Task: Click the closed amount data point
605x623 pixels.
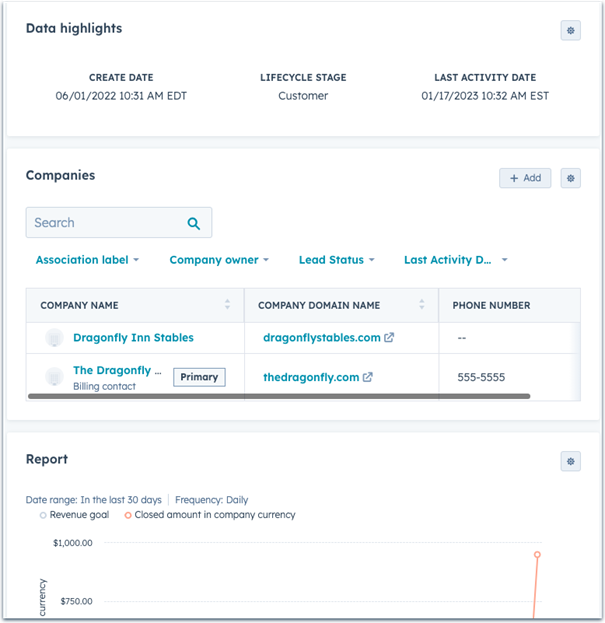Action: pyautogui.click(x=537, y=555)
